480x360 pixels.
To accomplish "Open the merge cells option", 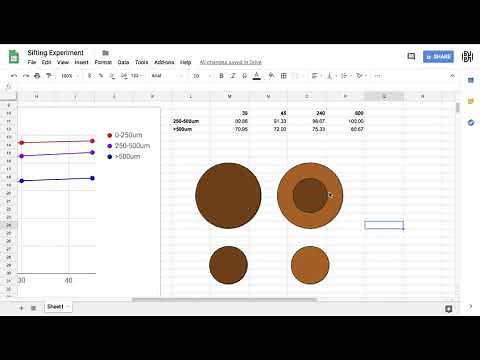I will (297, 76).
